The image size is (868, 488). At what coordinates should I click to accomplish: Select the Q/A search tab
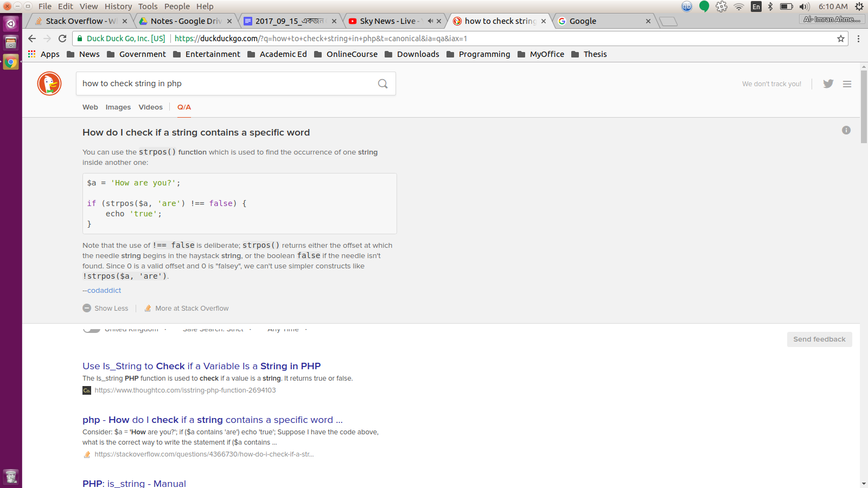pos(184,107)
